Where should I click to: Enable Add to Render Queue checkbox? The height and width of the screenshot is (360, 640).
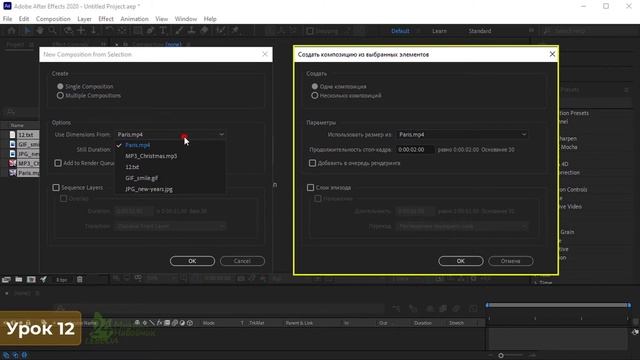[58, 163]
